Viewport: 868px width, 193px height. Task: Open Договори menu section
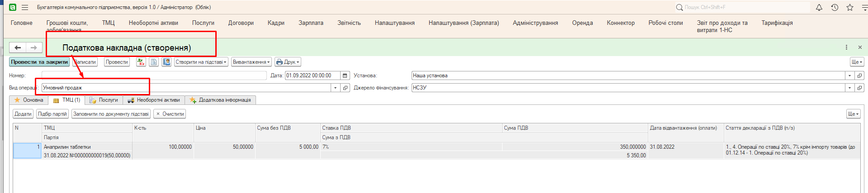point(241,23)
